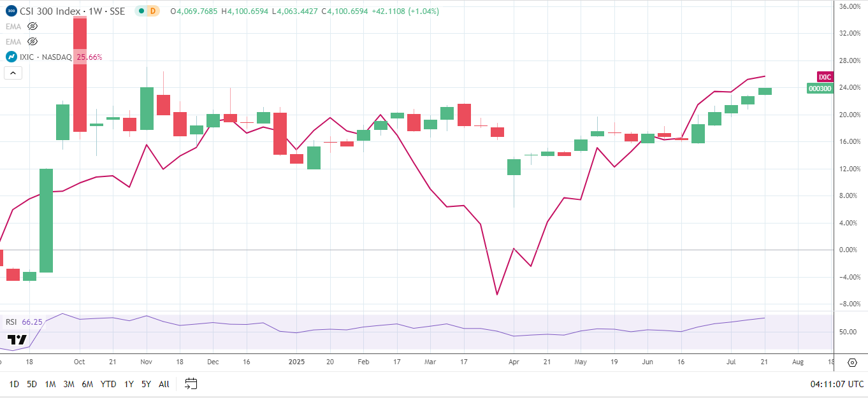Show the second hidden EMA indicator
Screen dimensions: 868x398
33,41
